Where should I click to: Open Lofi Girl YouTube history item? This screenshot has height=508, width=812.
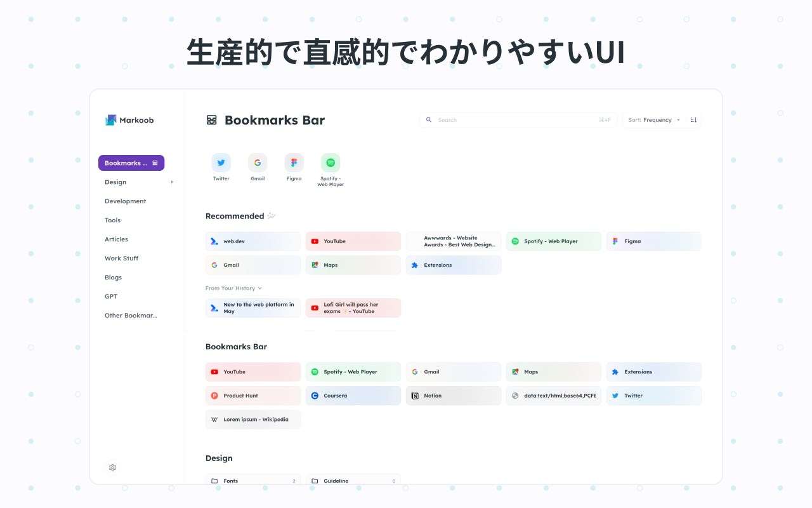tap(353, 308)
